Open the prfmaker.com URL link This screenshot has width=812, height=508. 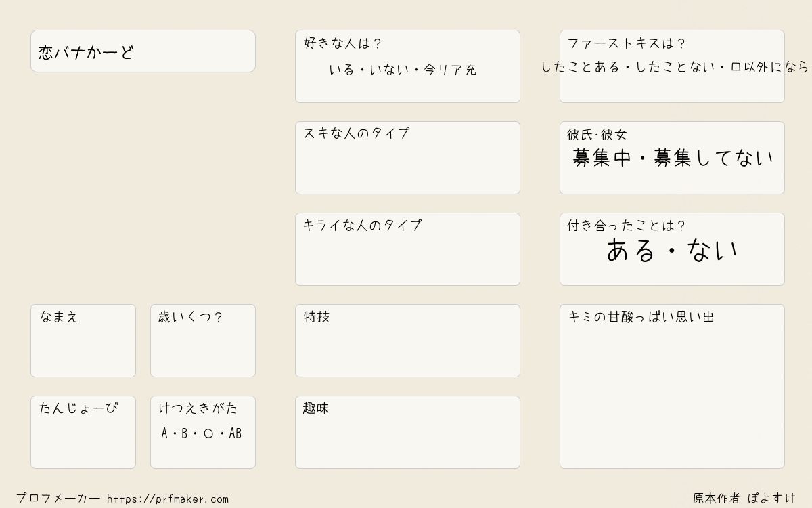pos(168,499)
